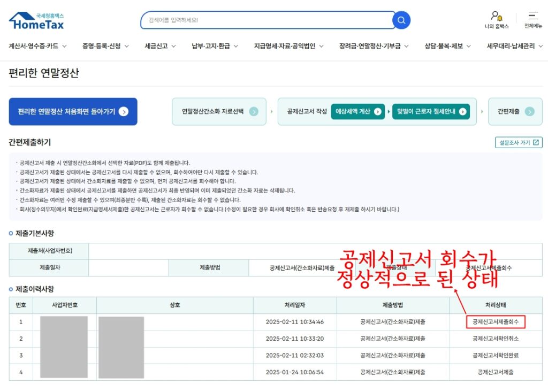Expand 장려금·연말정산·기부금 menu chevron

pyautogui.click(x=407, y=46)
